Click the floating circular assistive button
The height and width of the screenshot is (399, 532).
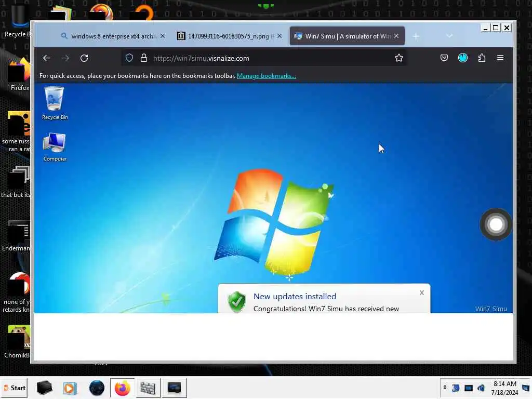click(x=496, y=224)
